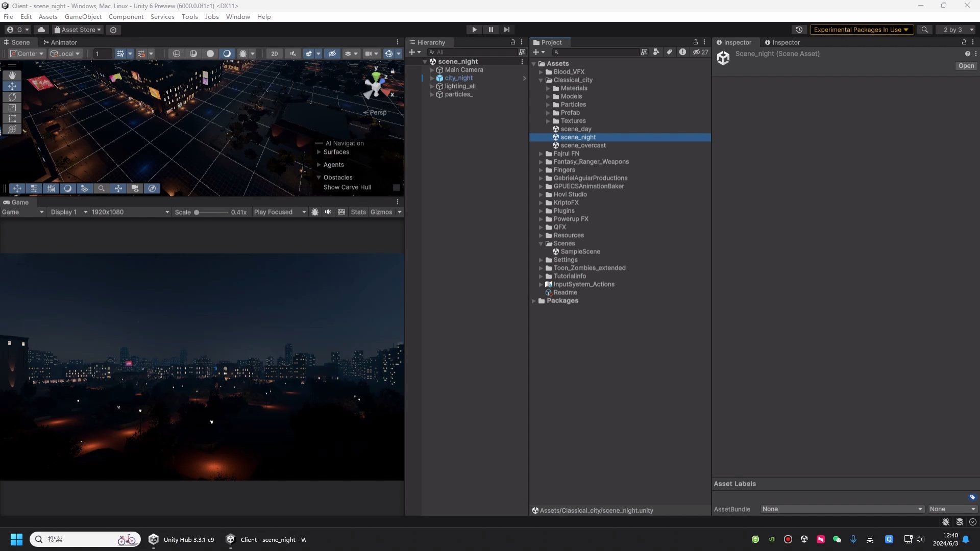This screenshot has width=980, height=551.
Task: Expand the Fingers folder in Project panel
Action: (542, 170)
